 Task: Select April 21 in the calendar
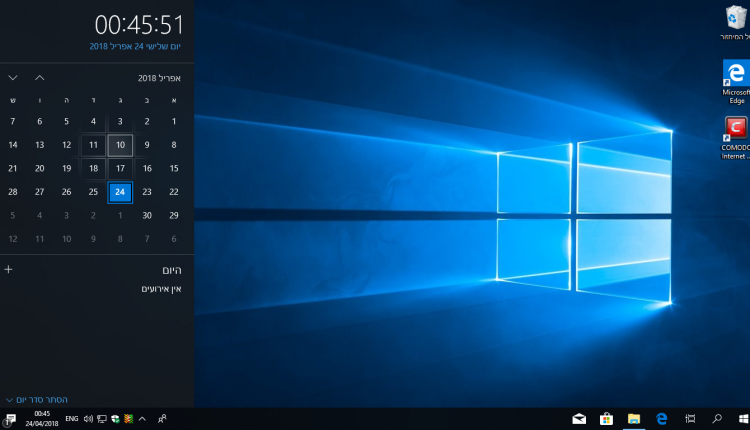13,168
